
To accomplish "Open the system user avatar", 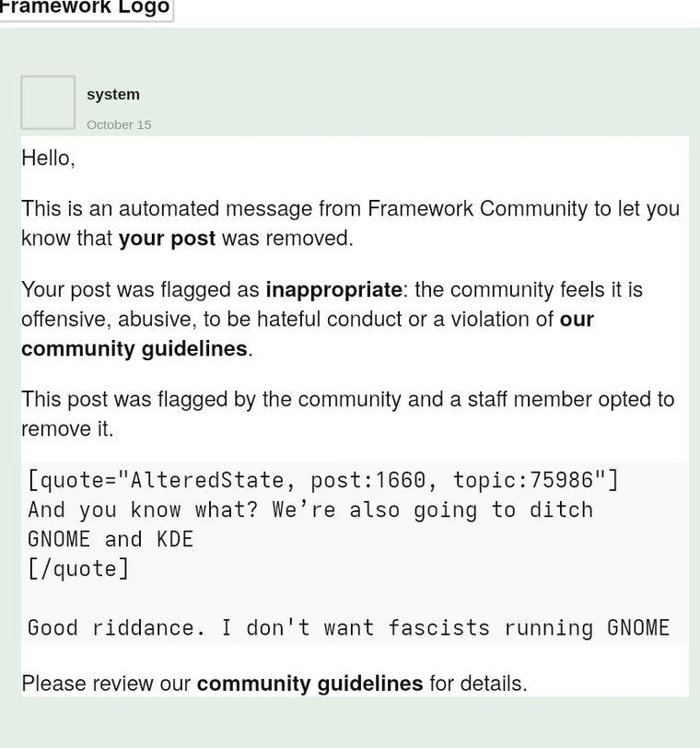I will tap(48, 102).
